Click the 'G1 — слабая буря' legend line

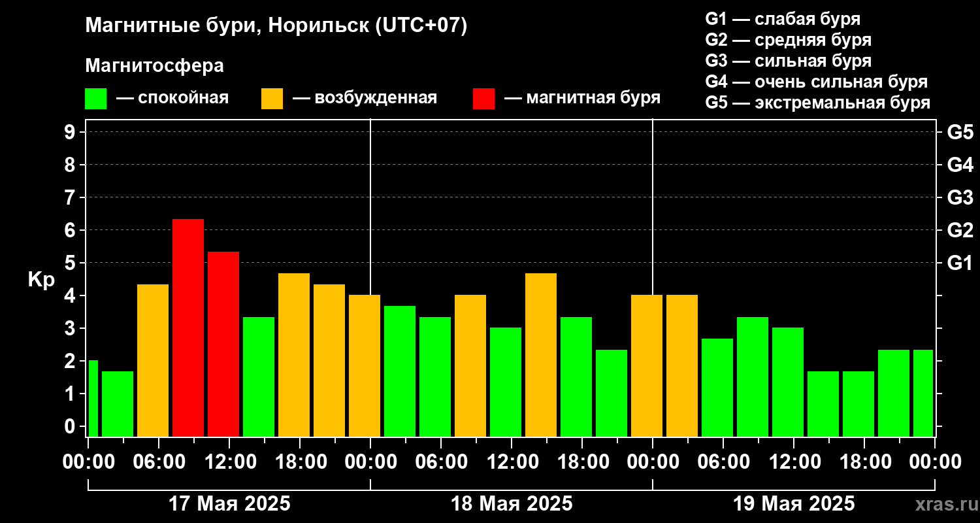783,19
